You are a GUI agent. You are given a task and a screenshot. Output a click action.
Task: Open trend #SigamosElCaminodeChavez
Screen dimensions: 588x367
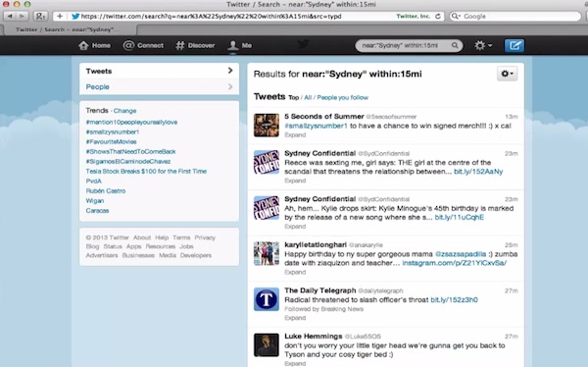coord(128,161)
